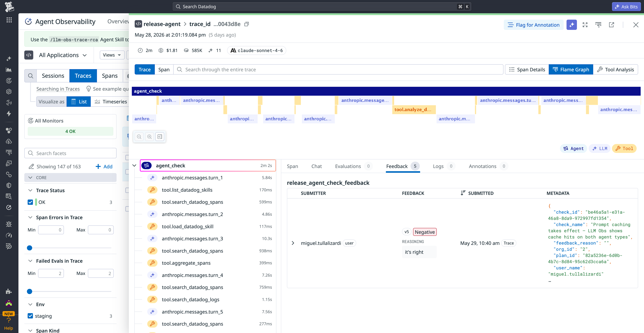The image size is (644, 333).
Task: Copy the trace_id with the copy icon
Action: (247, 24)
